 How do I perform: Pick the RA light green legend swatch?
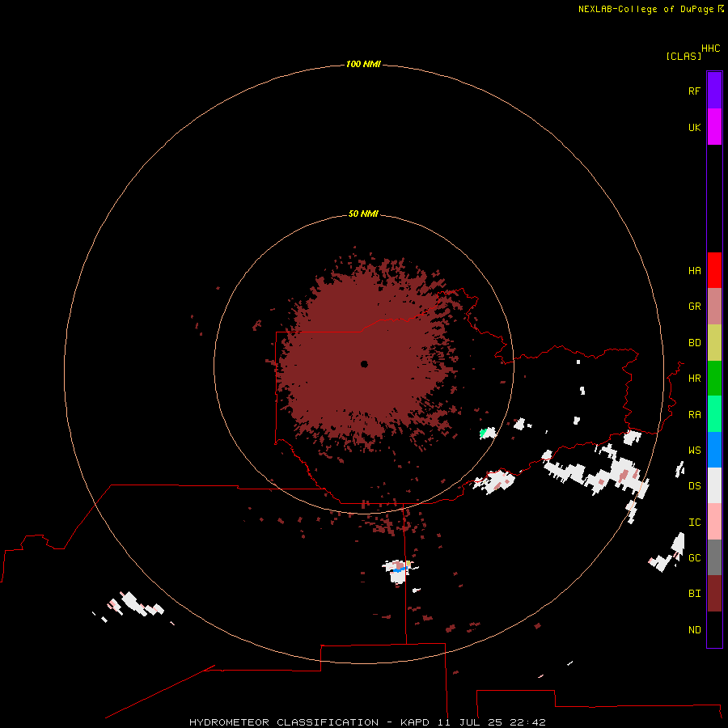point(714,414)
